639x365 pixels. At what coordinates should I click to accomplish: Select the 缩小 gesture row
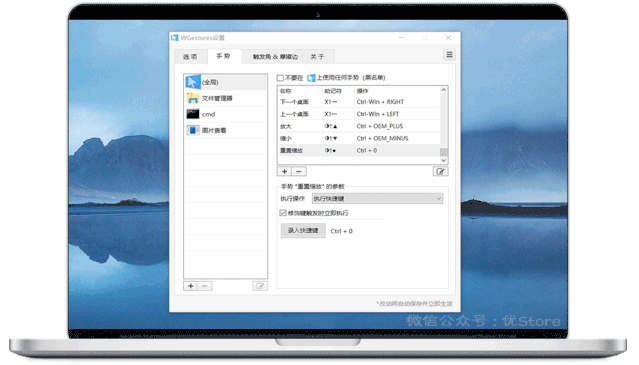[359, 139]
